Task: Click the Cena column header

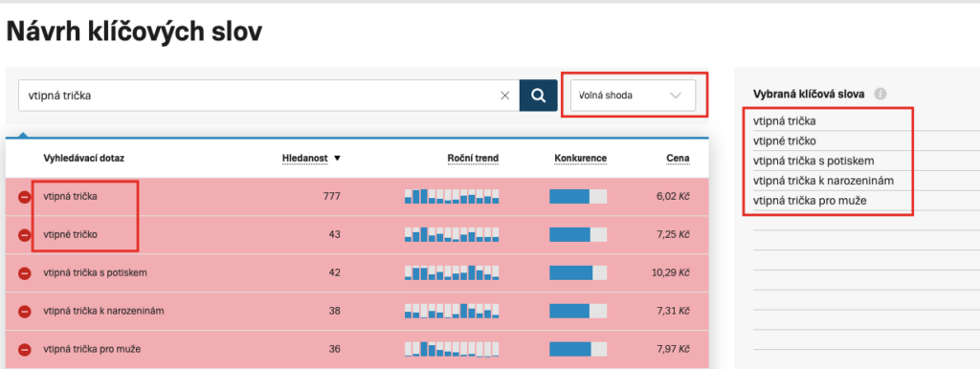Action: [679, 159]
